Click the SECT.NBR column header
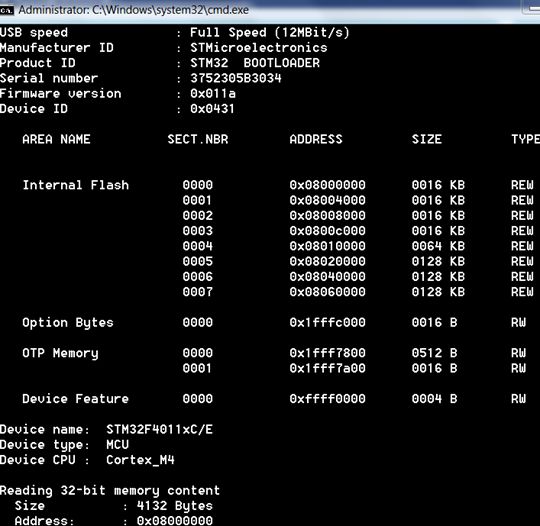Image resolution: width=540 pixels, height=526 pixels. 198,139
